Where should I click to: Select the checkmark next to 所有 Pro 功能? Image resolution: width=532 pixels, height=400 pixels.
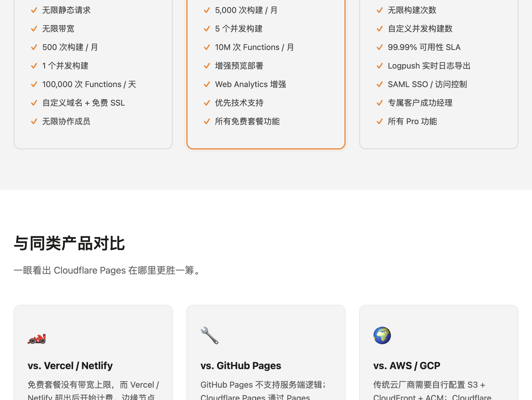[x=380, y=122]
